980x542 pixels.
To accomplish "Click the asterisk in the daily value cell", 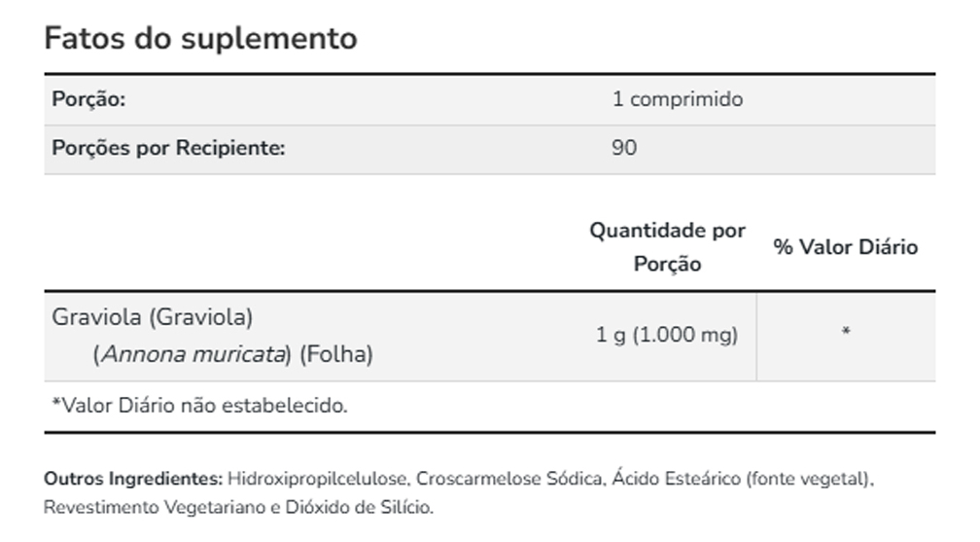I will click(x=846, y=334).
